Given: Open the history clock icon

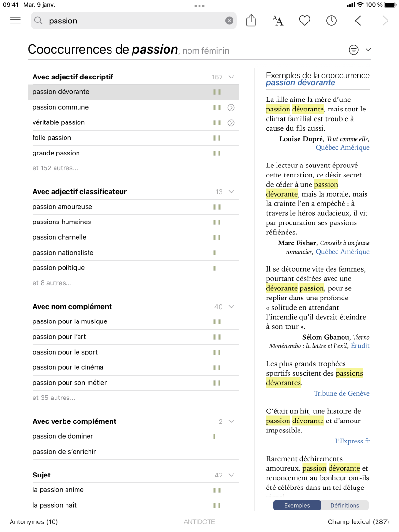Looking at the screenshot, I should coord(331,21).
